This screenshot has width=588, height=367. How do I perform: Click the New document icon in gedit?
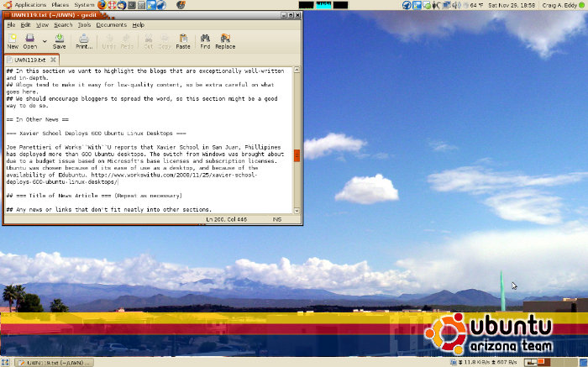click(13, 41)
